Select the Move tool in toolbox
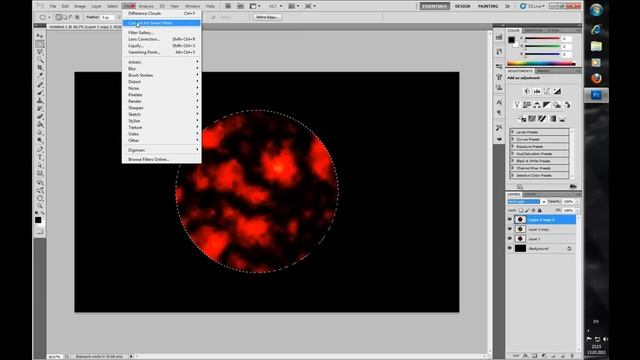The width and height of the screenshot is (640, 360). pos(40,36)
